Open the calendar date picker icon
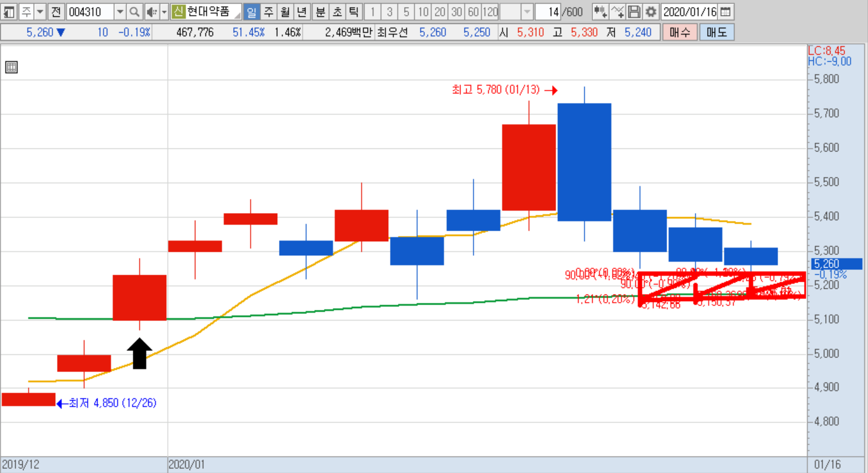The image size is (868, 473). point(725,11)
